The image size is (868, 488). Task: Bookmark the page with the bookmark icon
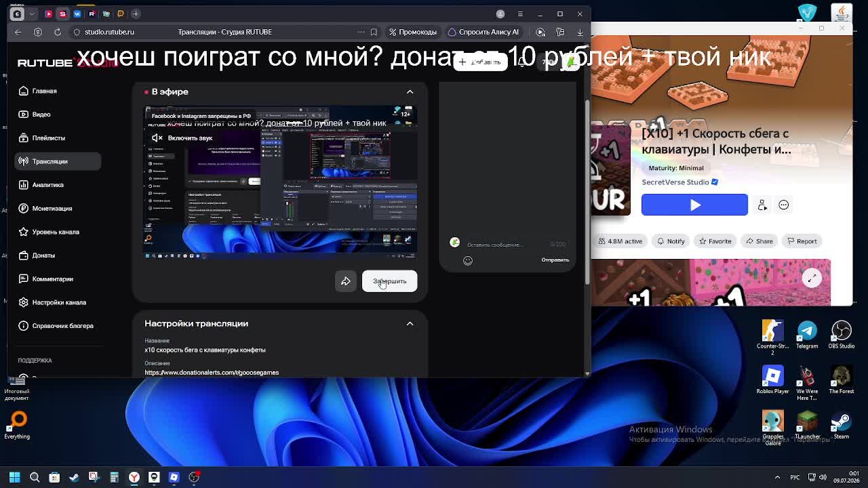tap(374, 32)
